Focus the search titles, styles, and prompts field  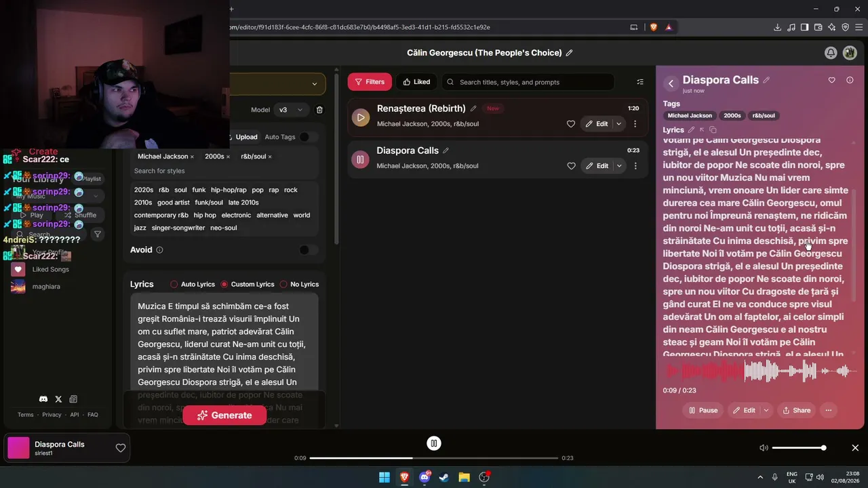tap(528, 82)
